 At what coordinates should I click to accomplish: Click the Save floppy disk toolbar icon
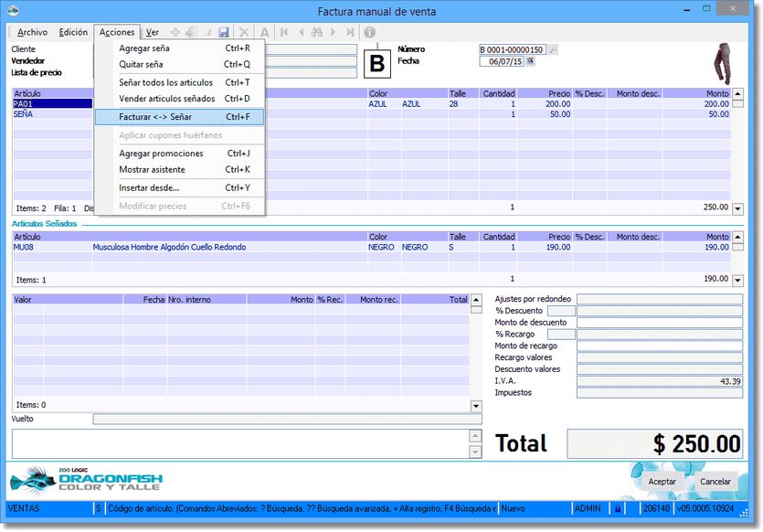click(x=224, y=32)
